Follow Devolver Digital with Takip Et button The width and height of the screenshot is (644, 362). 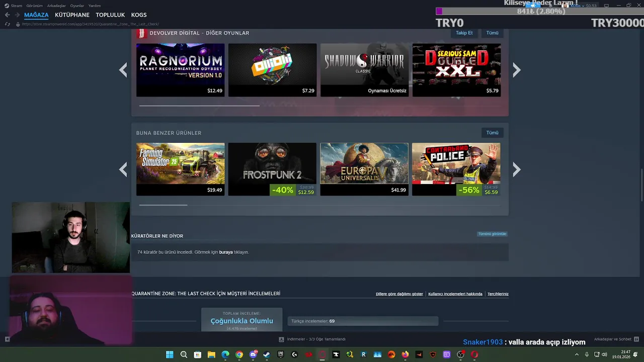(464, 33)
